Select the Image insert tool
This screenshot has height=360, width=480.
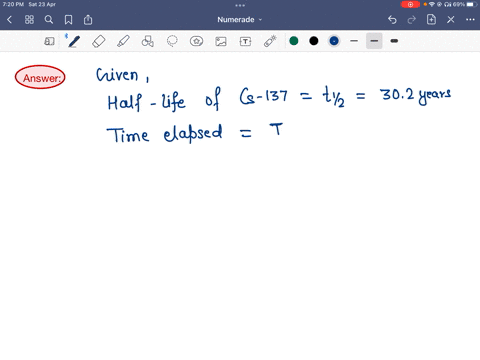221,41
